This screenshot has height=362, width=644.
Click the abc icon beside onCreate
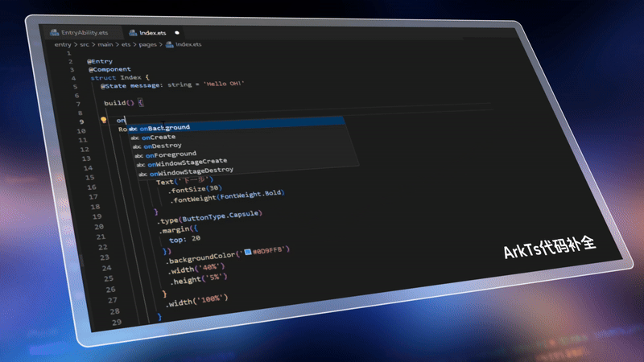point(134,138)
